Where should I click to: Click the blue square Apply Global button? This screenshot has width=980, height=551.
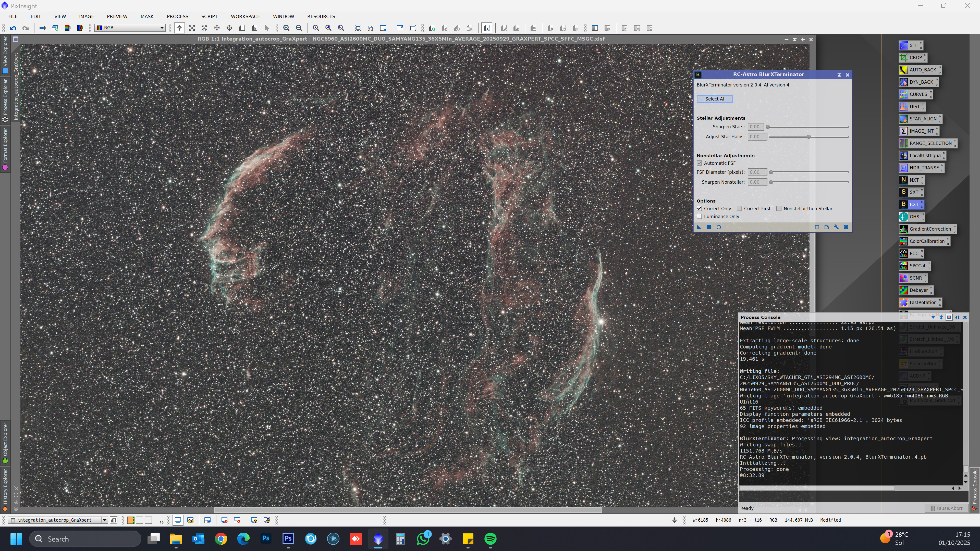(709, 227)
